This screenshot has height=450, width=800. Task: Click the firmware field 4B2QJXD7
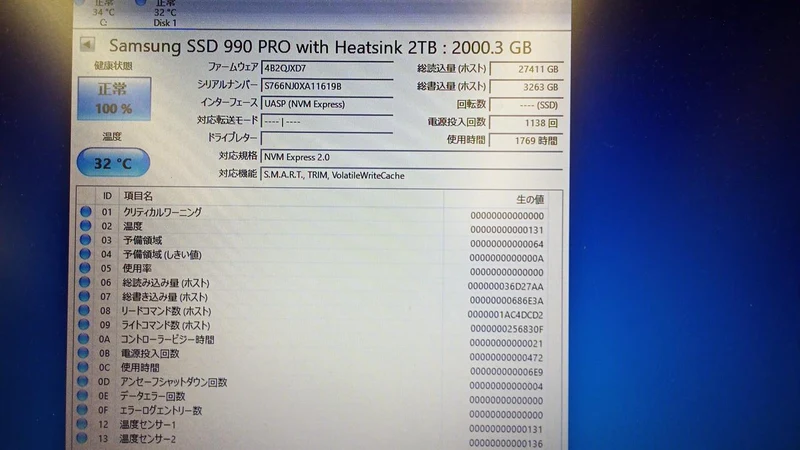click(x=327, y=68)
